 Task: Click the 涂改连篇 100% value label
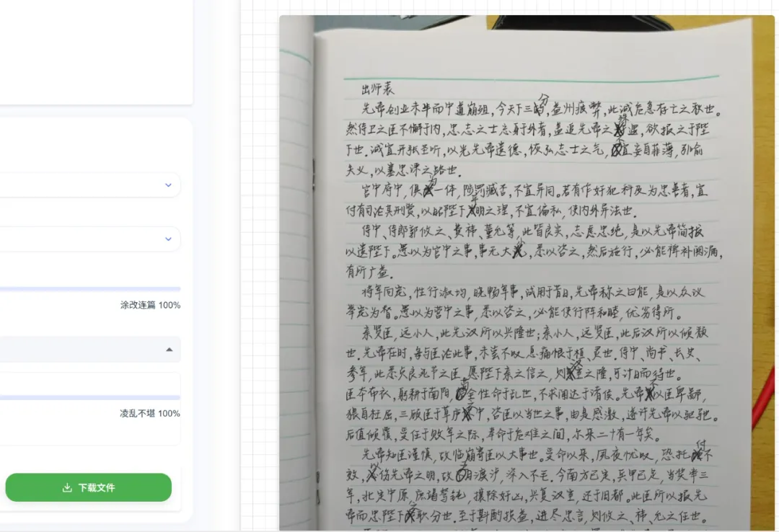(x=150, y=305)
